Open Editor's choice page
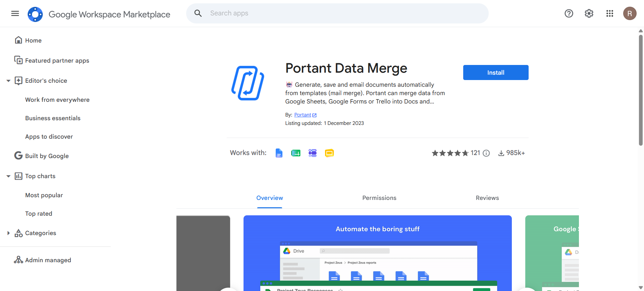This screenshot has width=644, height=291. click(x=46, y=81)
